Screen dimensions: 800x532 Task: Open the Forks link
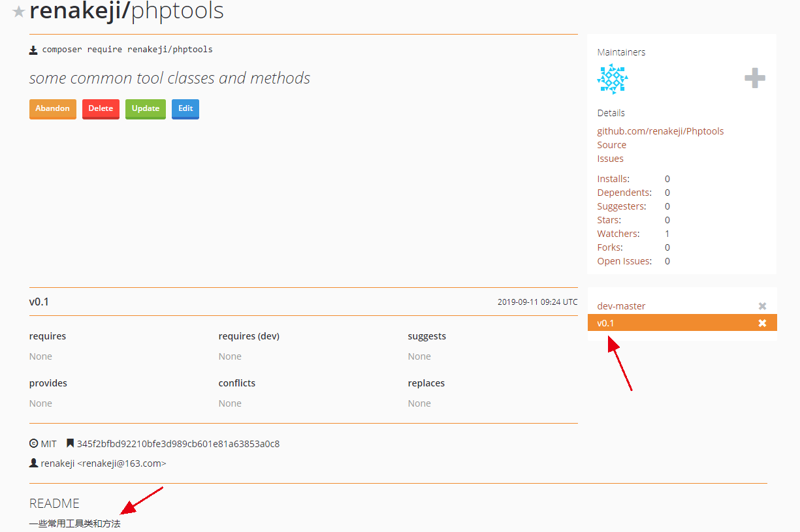pyautogui.click(x=610, y=247)
